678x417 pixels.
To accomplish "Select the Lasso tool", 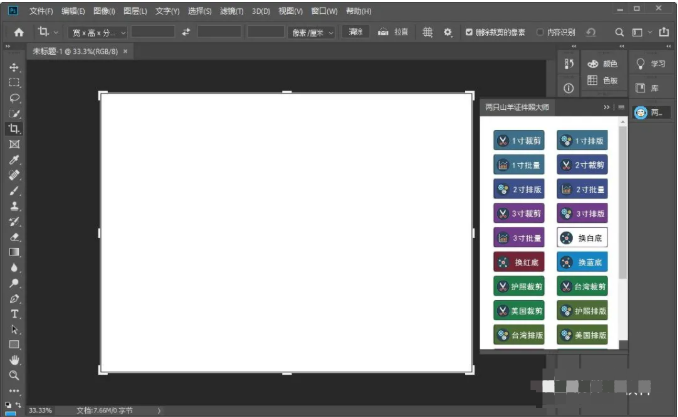I will point(14,98).
